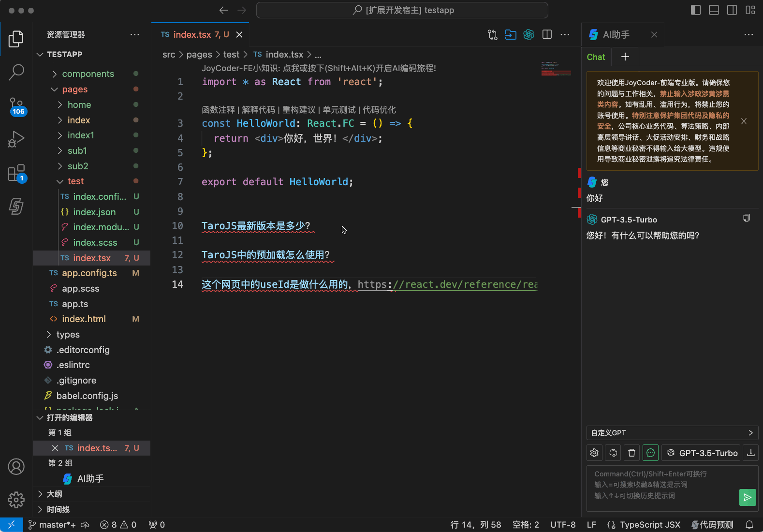
Task: Open app.config.ts in explorer
Action: pos(91,273)
